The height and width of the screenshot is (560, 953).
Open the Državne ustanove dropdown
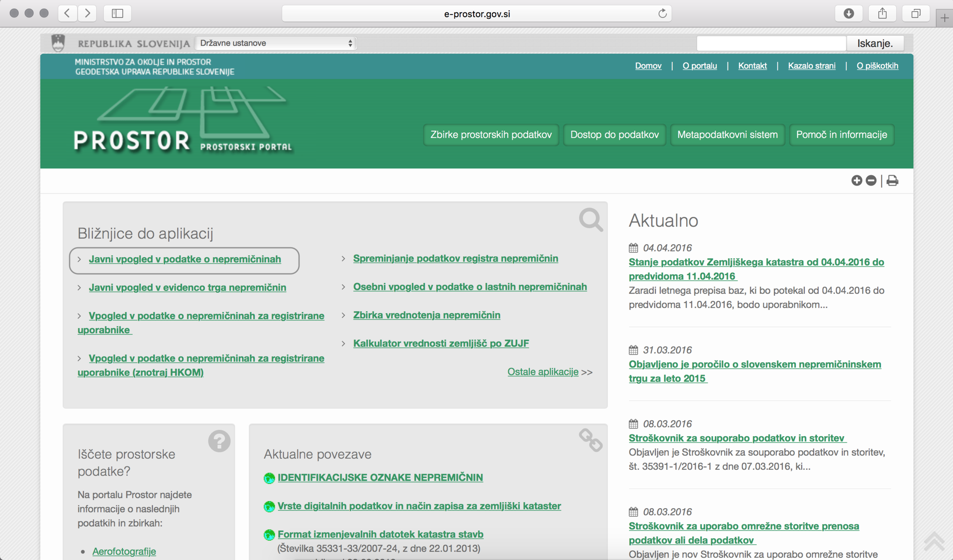coord(276,43)
